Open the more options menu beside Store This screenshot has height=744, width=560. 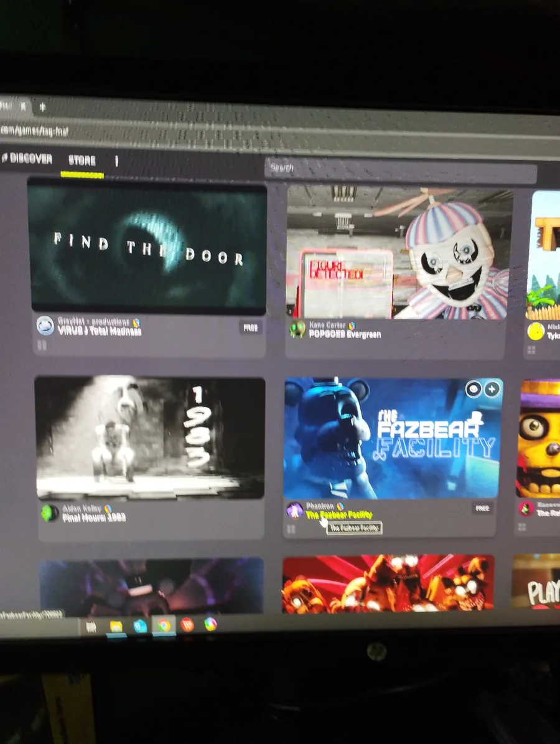116,161
